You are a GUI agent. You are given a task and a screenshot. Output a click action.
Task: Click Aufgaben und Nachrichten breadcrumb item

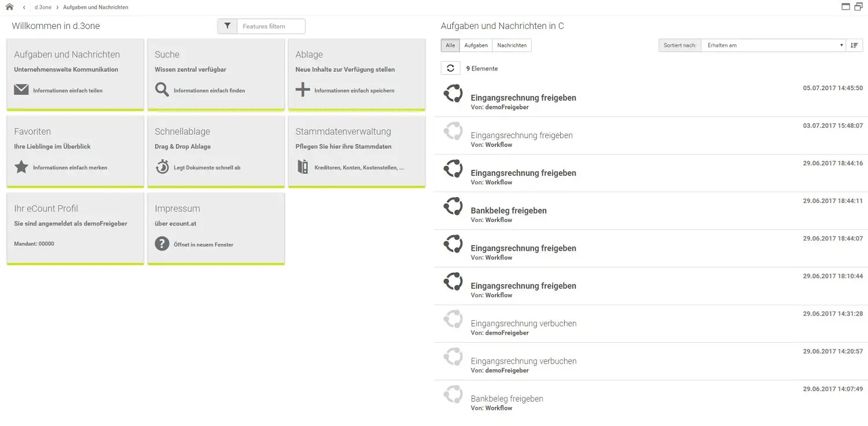[x=95, y=8]
